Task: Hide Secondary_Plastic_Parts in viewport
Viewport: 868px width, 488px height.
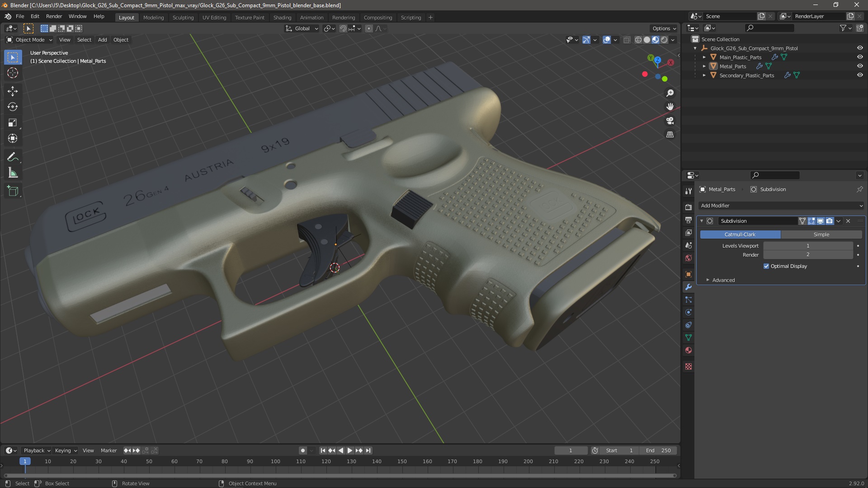Action: click(860, 75)
